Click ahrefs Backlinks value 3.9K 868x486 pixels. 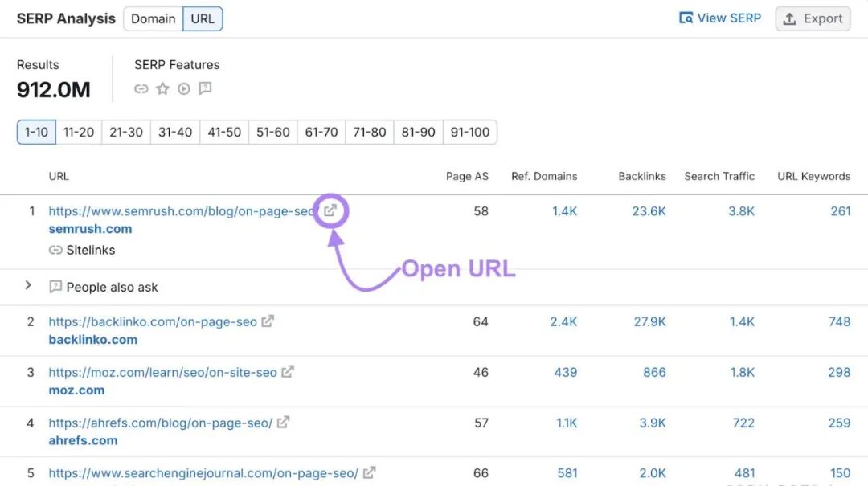(x=653, y=423)
